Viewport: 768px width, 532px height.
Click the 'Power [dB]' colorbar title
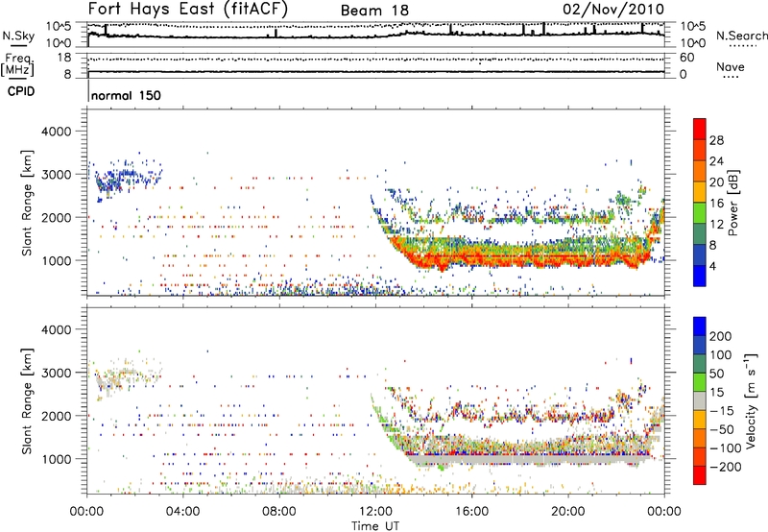[733, 203]
